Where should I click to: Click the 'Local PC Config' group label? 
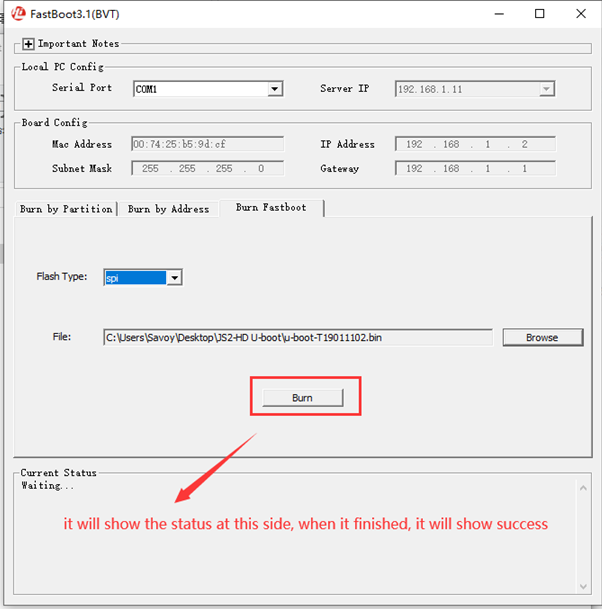click(x=63, y=67)
